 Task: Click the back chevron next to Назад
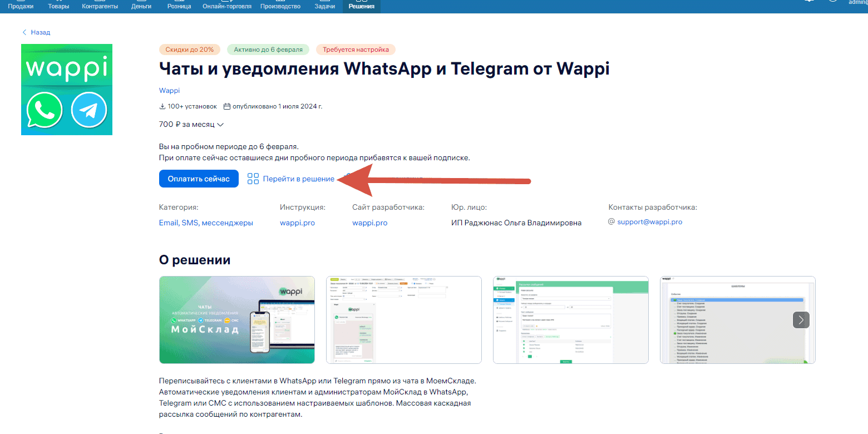(x=24, y=32)
